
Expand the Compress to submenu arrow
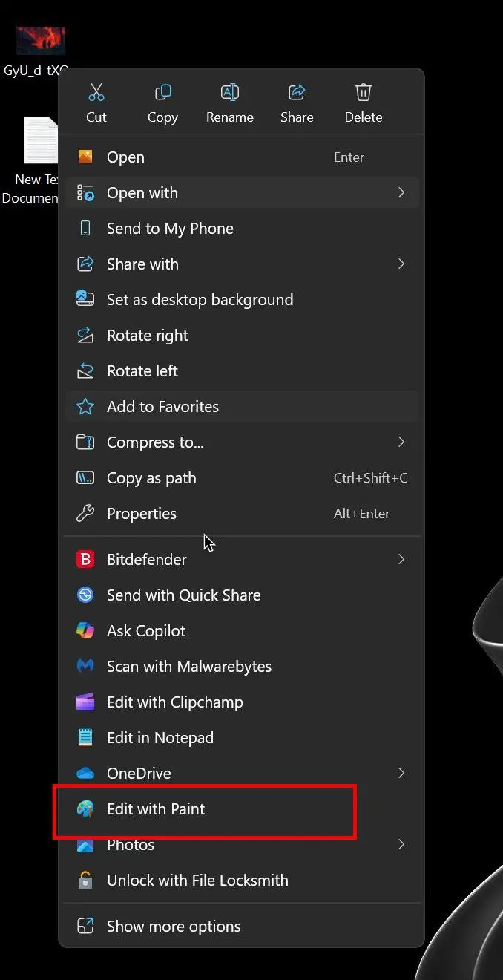point(401,442)
